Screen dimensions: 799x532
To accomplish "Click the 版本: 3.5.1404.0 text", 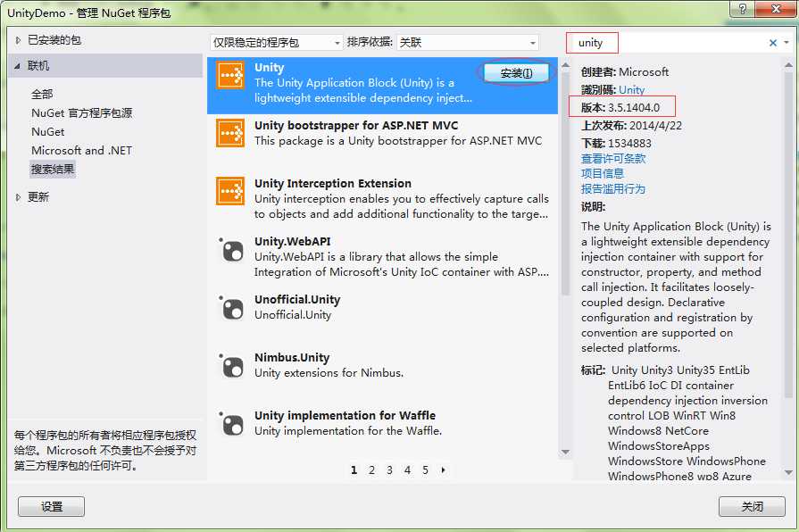I will pyautogui.click(x=620, y=107).
